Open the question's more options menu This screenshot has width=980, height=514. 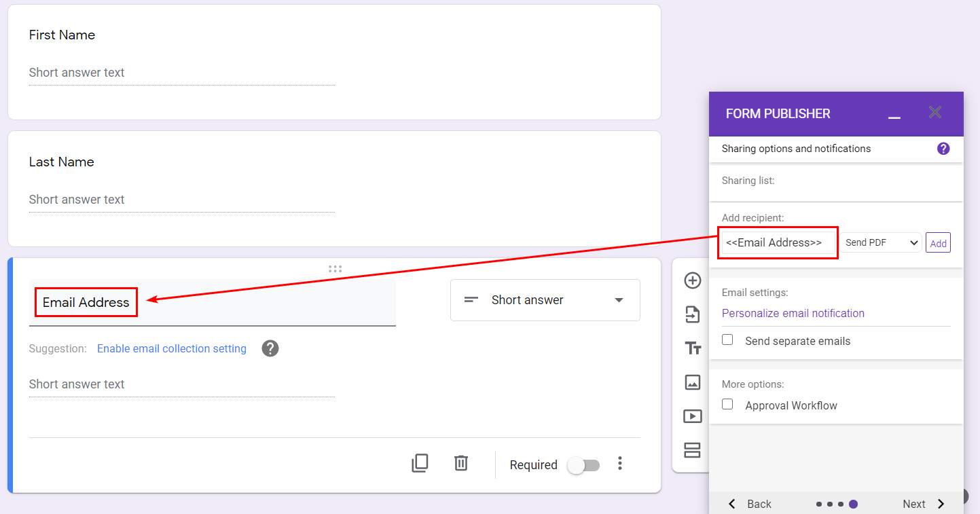619,464
